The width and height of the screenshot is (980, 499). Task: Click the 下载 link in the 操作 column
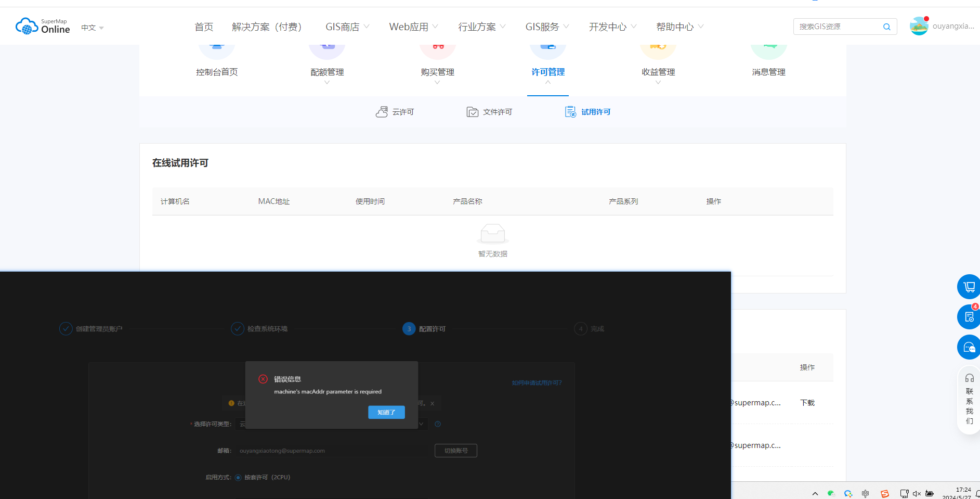click(807, 403)
